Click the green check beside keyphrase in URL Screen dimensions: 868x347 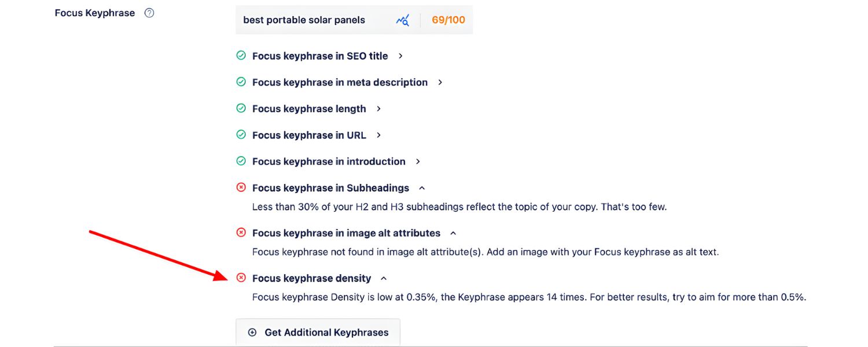(241, 135)
